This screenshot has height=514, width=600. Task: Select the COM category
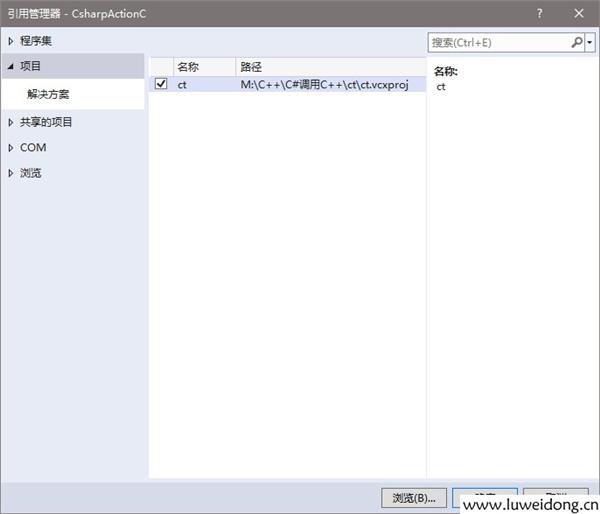(33, 148)
